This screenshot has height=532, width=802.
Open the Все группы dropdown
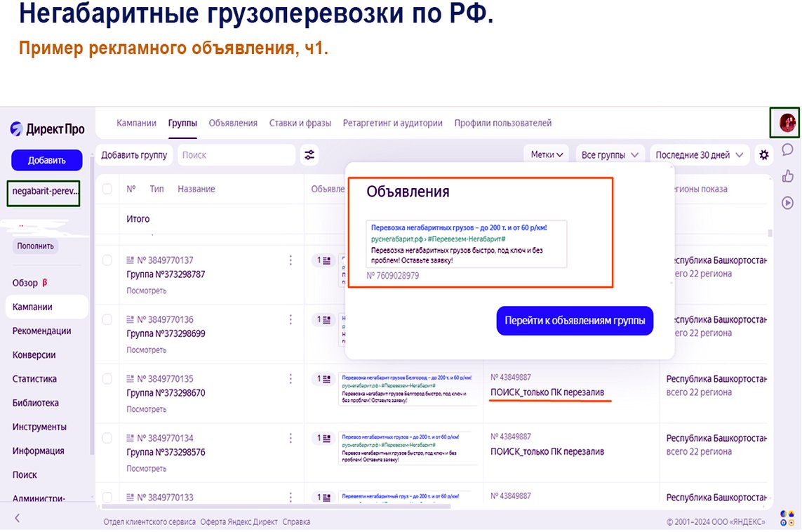click(610, 155)
